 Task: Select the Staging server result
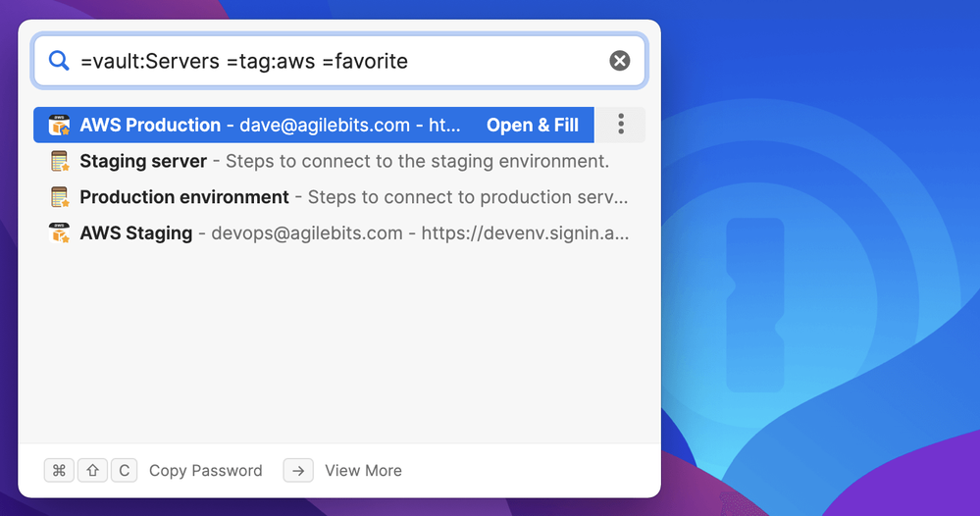pyautogui.click(x=343, y=161)
